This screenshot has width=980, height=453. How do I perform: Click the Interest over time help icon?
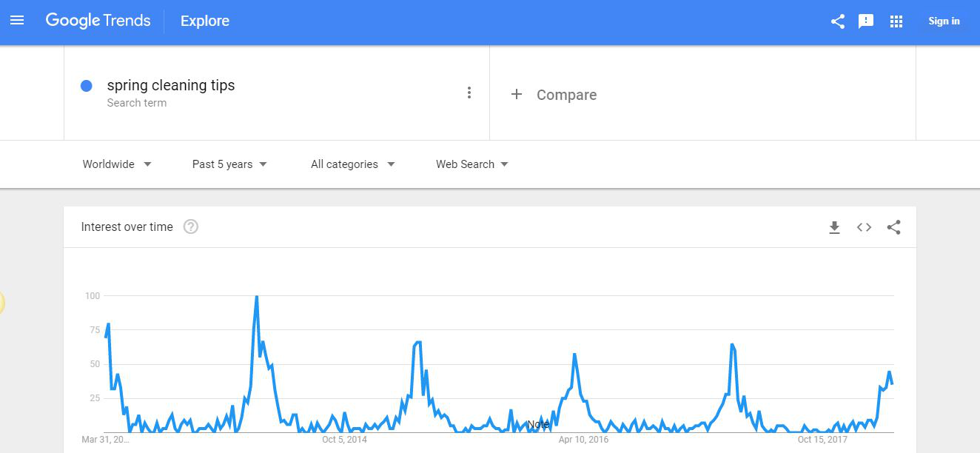point(191,226)
